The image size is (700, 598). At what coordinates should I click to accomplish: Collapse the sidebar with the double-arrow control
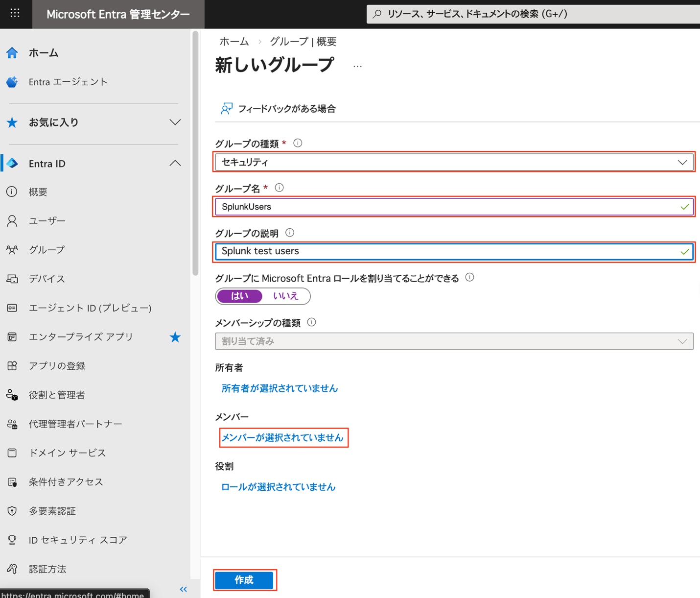pyautogui.click(x=183, y=589)
